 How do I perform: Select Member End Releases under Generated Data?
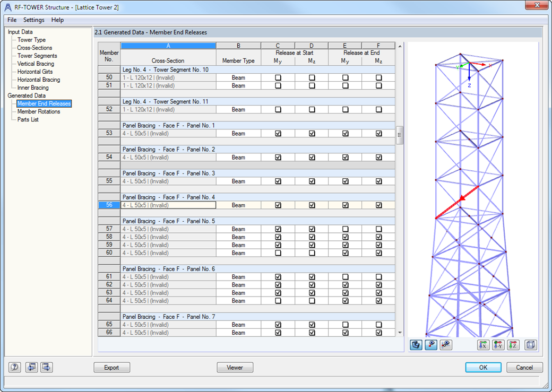(x=44, y=103)
